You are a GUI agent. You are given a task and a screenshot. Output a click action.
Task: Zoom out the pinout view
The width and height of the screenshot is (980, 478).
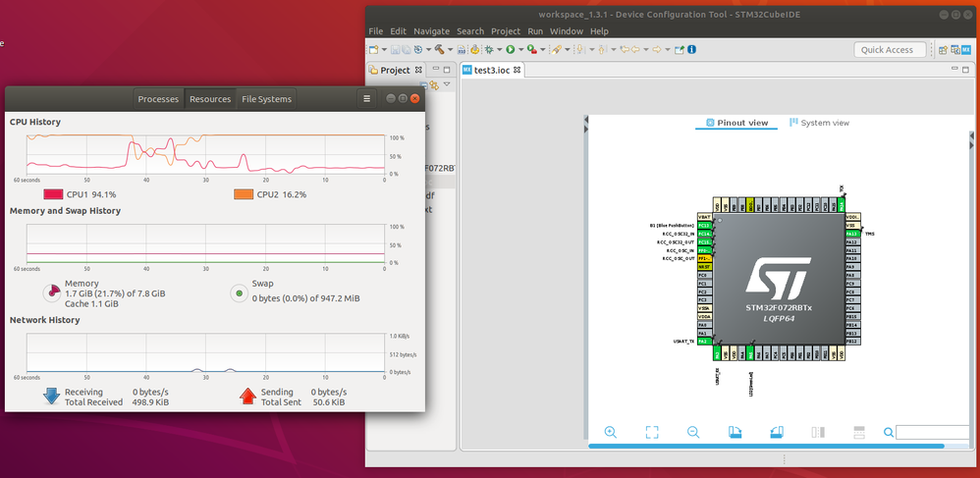coord(693,432)
